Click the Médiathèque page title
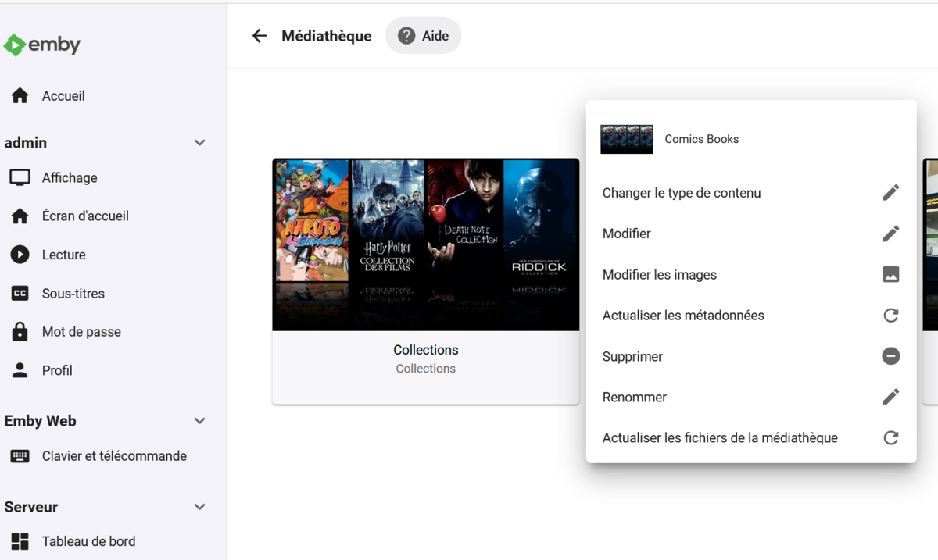Image resolution: width=938 pixels, height=560 pixels. (x=327, y=36)
